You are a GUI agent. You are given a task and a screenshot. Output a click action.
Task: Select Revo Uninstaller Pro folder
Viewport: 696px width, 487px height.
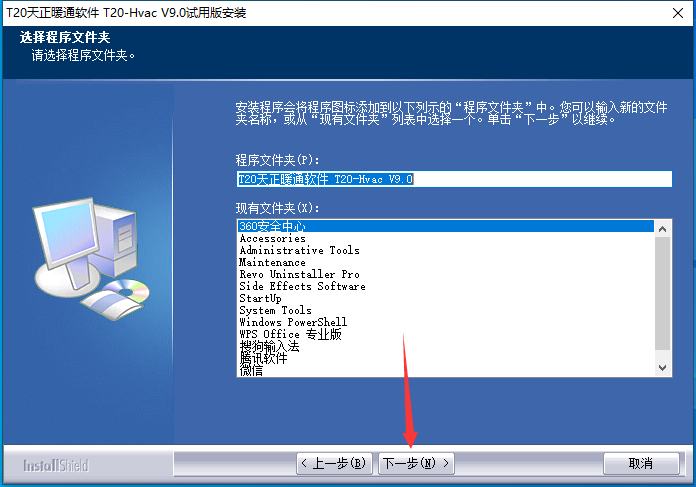tap(446, 274)
